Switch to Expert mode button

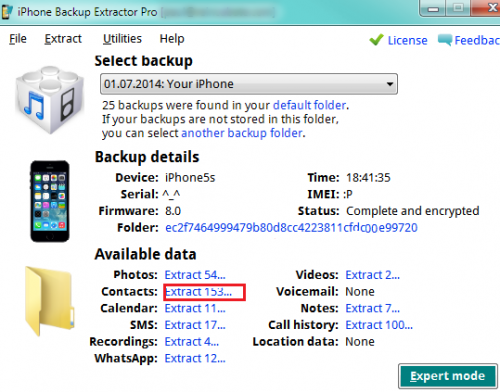pyautogui.click(x=448, y=376)
